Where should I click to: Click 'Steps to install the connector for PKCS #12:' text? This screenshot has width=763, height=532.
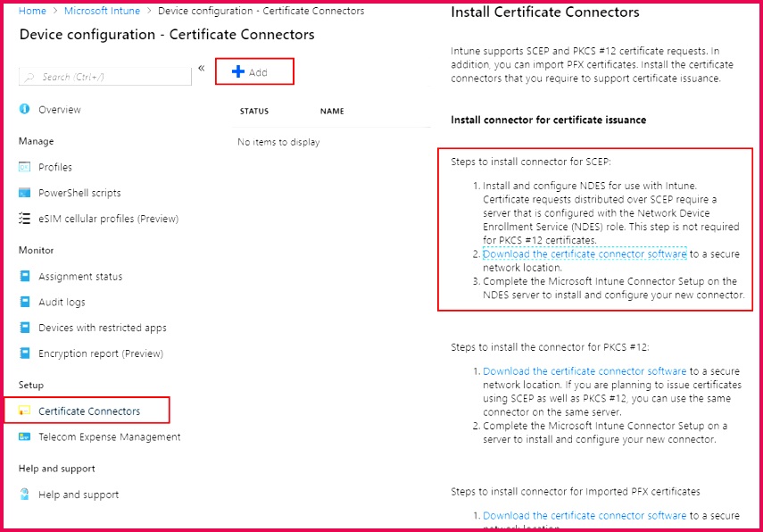550,347
